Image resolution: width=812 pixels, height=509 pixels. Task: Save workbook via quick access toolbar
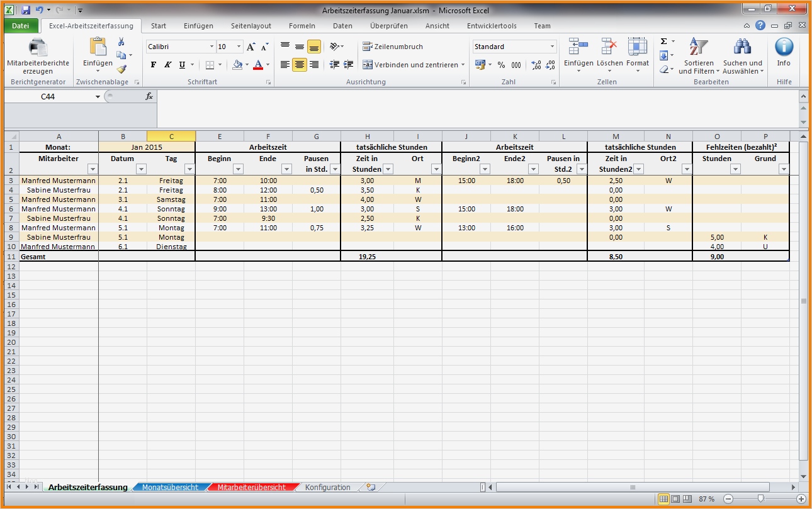(x=25, y=10)
